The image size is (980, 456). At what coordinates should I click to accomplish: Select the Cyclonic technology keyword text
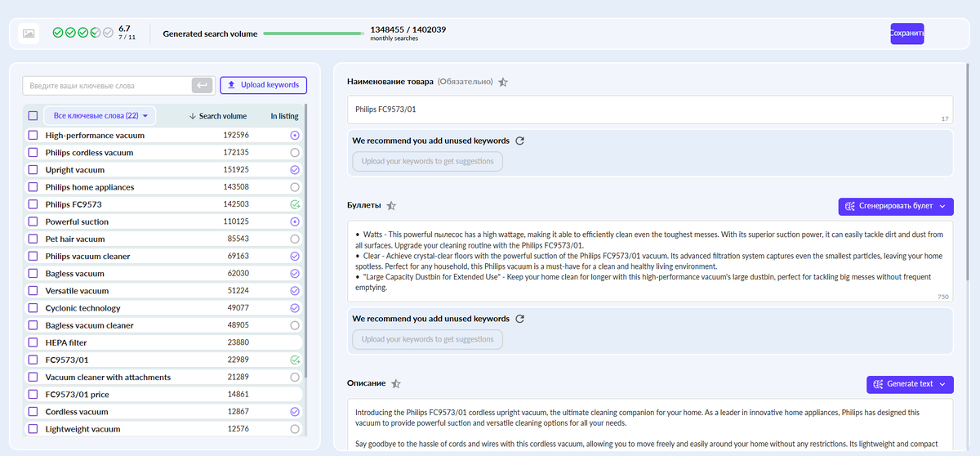[82, 308]
